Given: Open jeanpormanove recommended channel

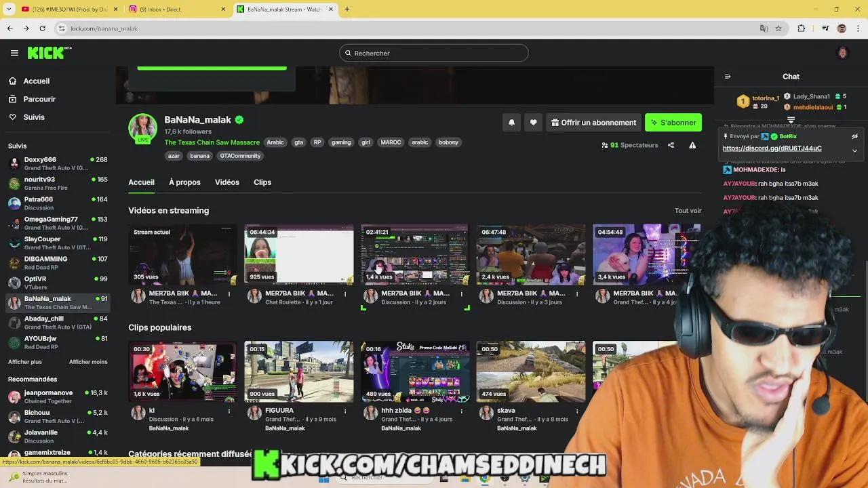Looking at the screenshot, I should (x=58, y=396).
